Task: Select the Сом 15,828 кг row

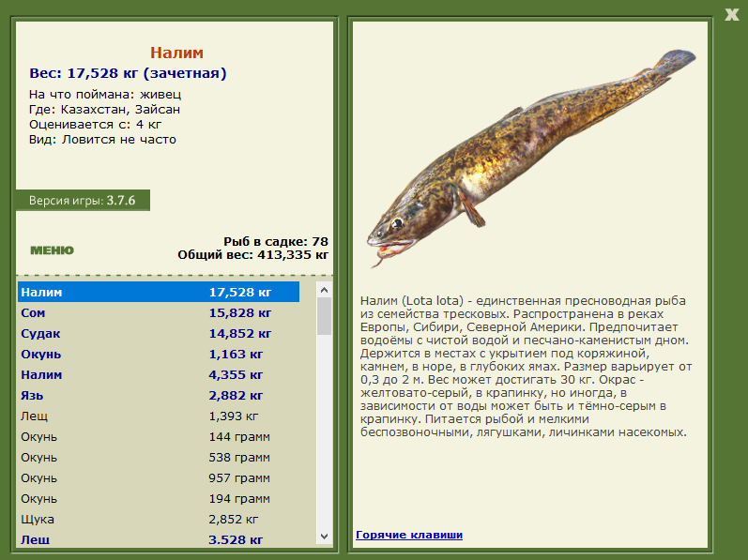Action: pos(159,312)
